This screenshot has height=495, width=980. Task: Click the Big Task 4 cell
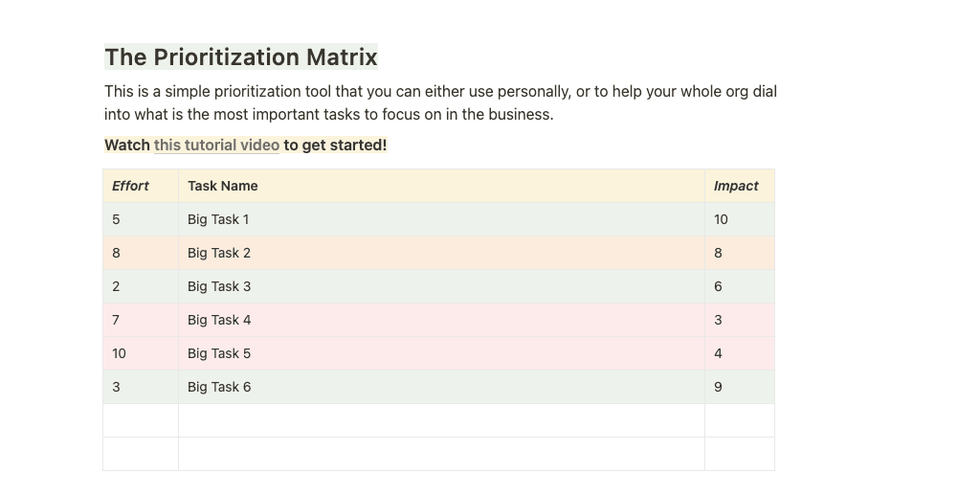219,320
